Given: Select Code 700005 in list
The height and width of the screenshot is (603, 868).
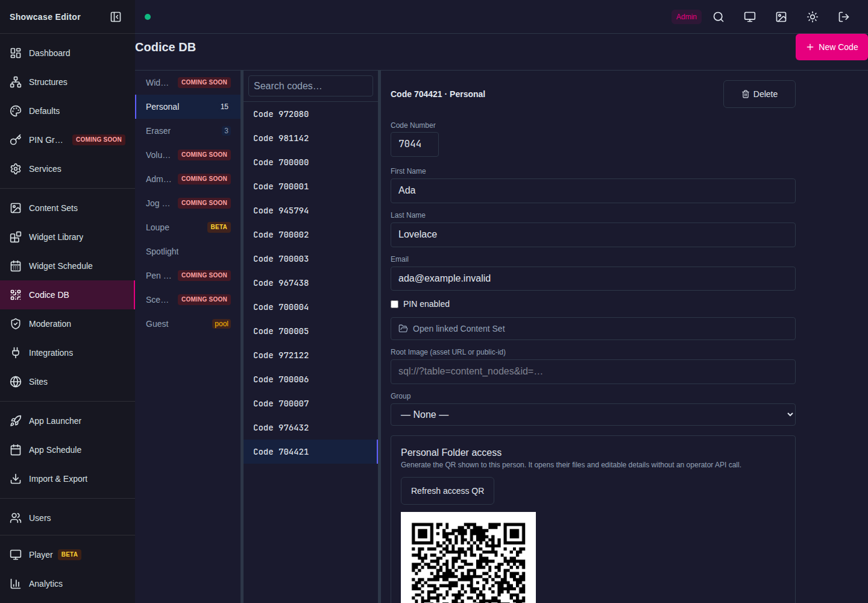Looking at the screenshot, I should (x=310, y=331).
